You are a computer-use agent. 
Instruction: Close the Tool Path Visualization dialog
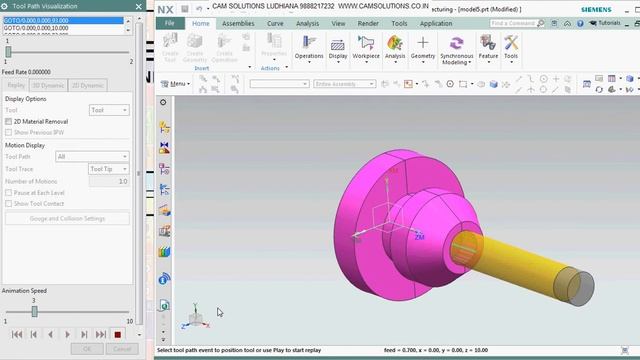pos(139,7)
